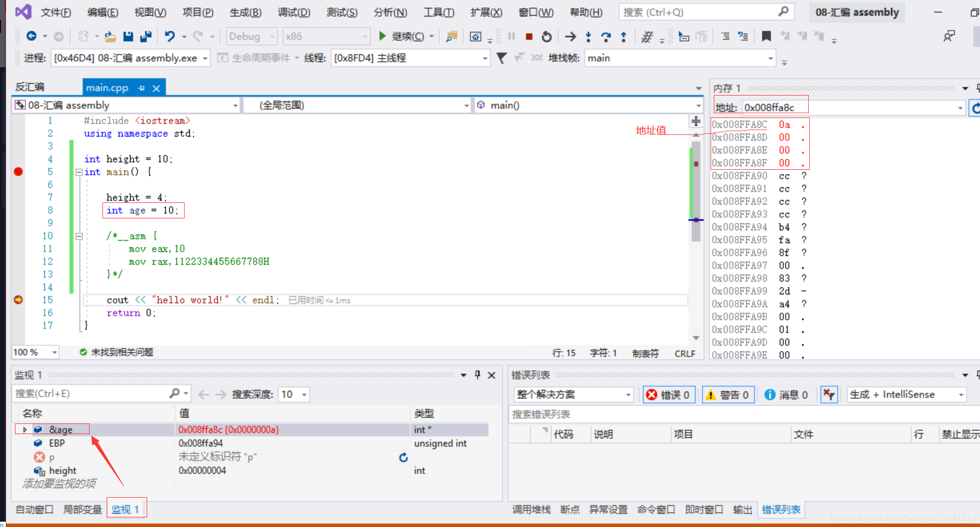This screenshot has height=527, width=980.
Task: Collapse the main() function fold marker
Action: point(79,172)
